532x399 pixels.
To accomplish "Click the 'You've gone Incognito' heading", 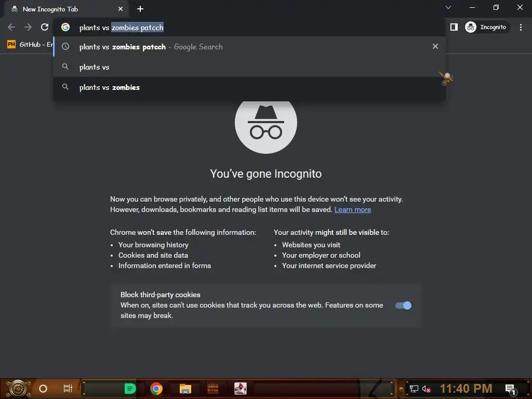I will click(265, 174).
